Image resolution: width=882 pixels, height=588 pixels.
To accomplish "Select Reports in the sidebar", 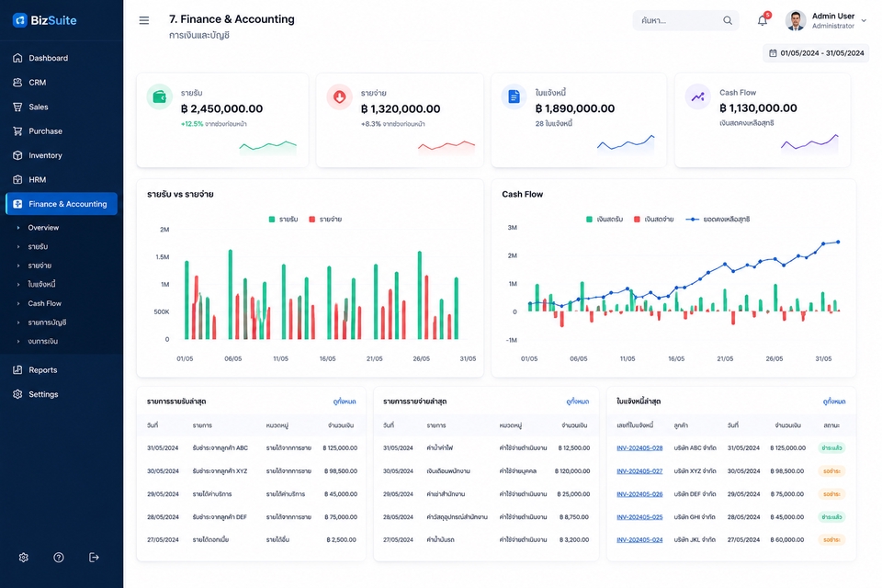I will [x=43, y=369].
